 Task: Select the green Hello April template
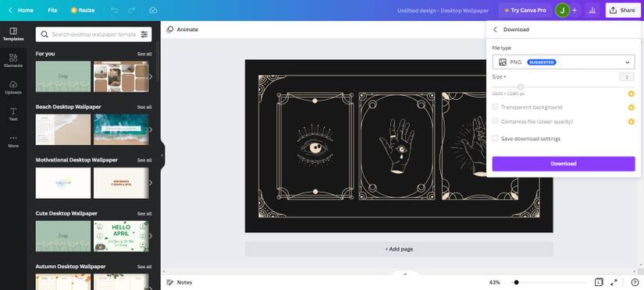121,236
